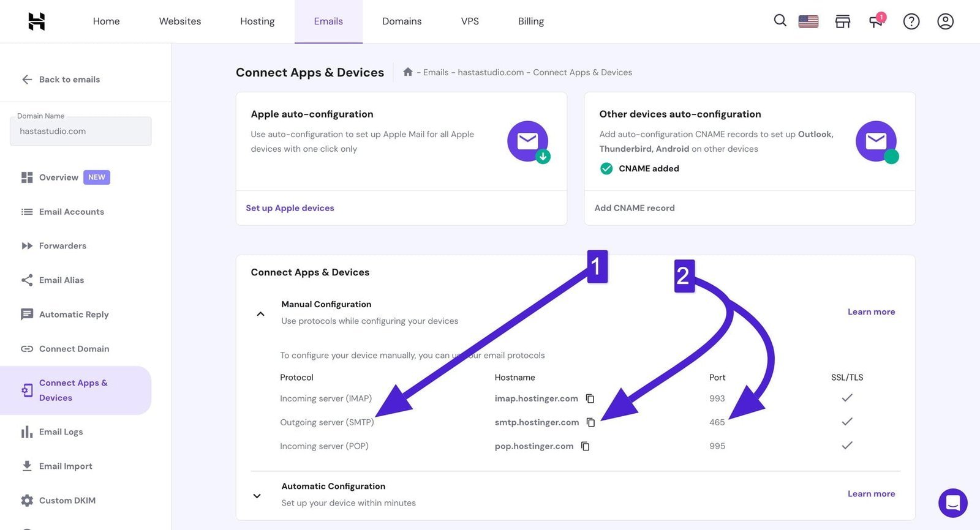
Task: Copy imap.hostinger.com hostname
Action: [x=590, y=398]
